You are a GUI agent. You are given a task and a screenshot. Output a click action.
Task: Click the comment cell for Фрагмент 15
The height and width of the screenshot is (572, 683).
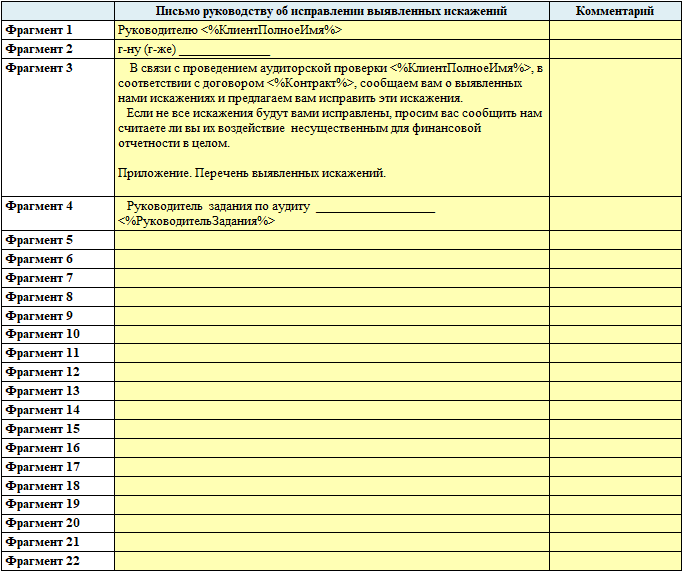[615, 429]
